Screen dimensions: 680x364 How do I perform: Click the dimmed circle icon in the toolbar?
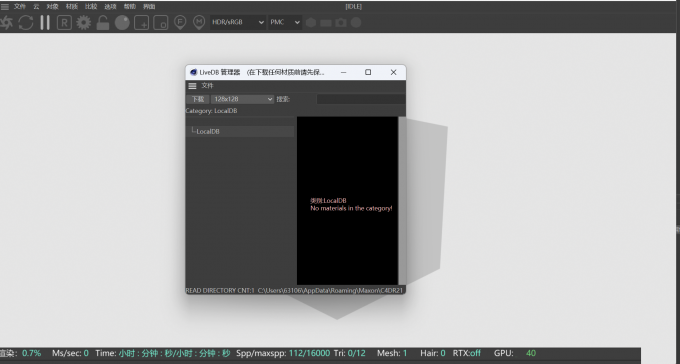356,23
